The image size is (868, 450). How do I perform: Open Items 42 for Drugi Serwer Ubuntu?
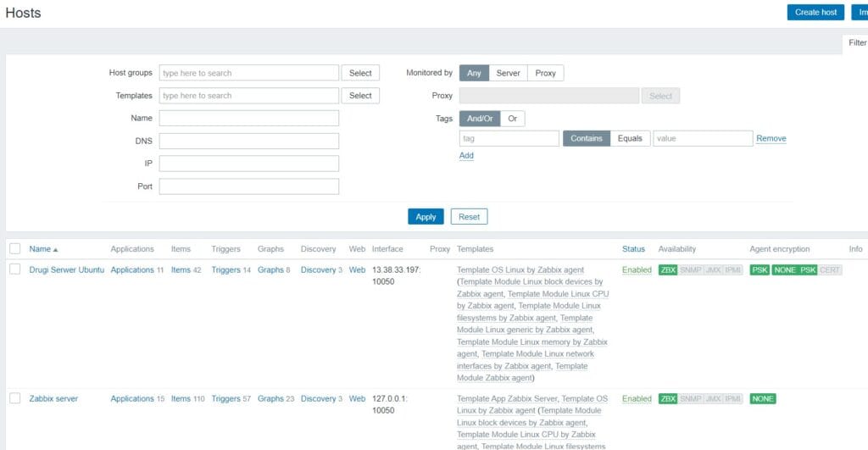point(181,269)
